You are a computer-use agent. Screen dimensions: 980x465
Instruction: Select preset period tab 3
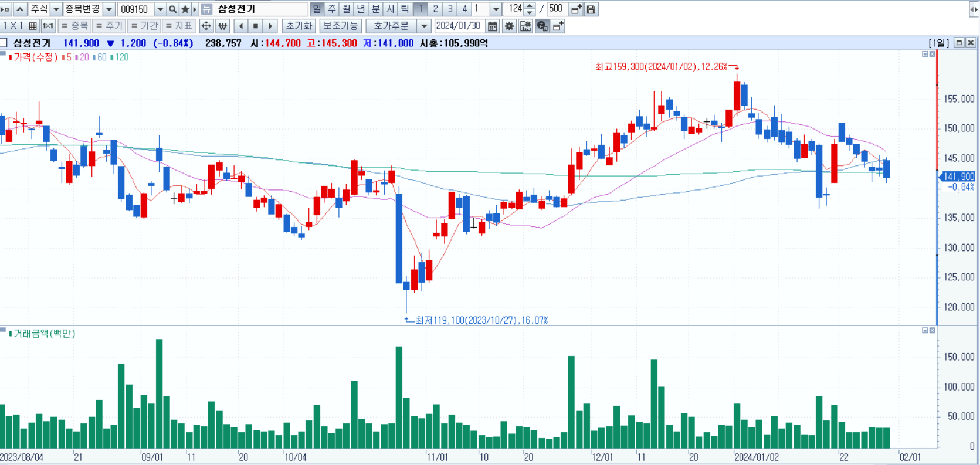pyautogui.click(x=450, y=9)
